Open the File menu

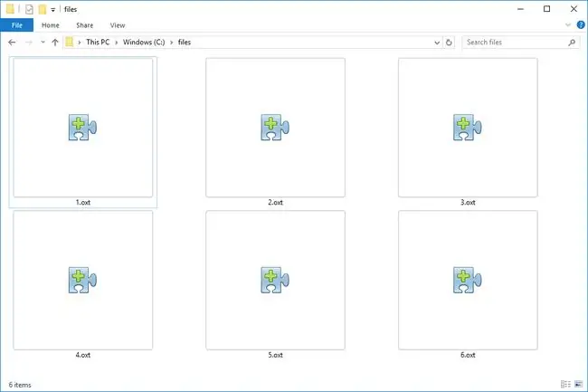(17, 25)
